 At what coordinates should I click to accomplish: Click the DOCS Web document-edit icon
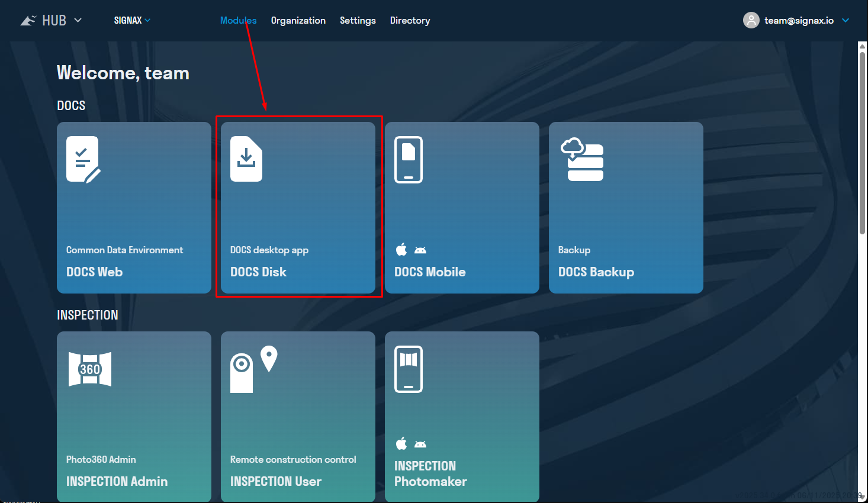click(x=83, y=160)
